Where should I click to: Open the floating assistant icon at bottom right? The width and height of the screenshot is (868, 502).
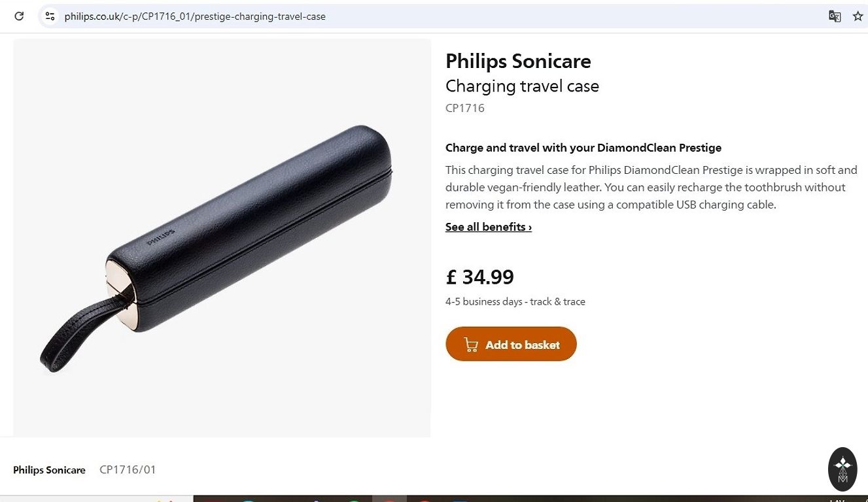tap(842, 469)
